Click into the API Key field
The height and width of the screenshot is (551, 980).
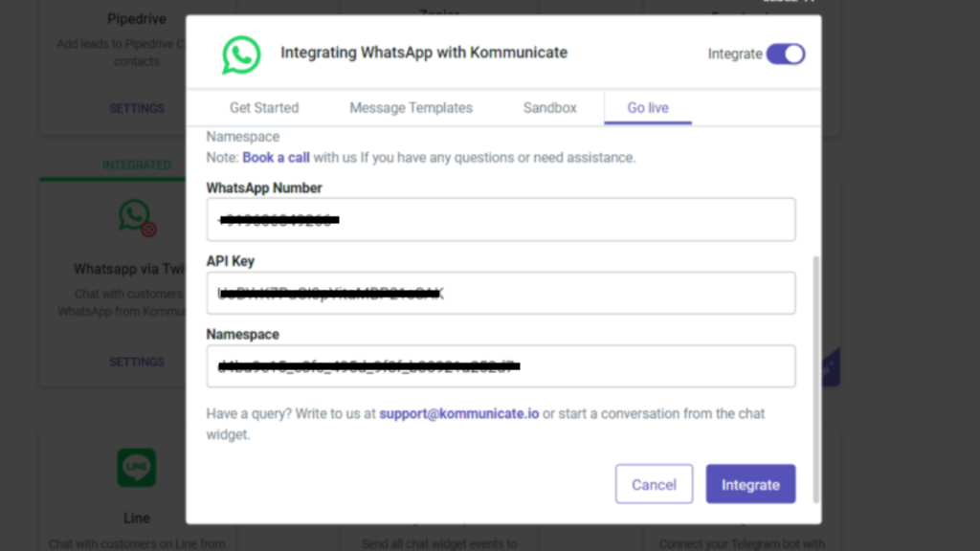(x=501, y=293)
